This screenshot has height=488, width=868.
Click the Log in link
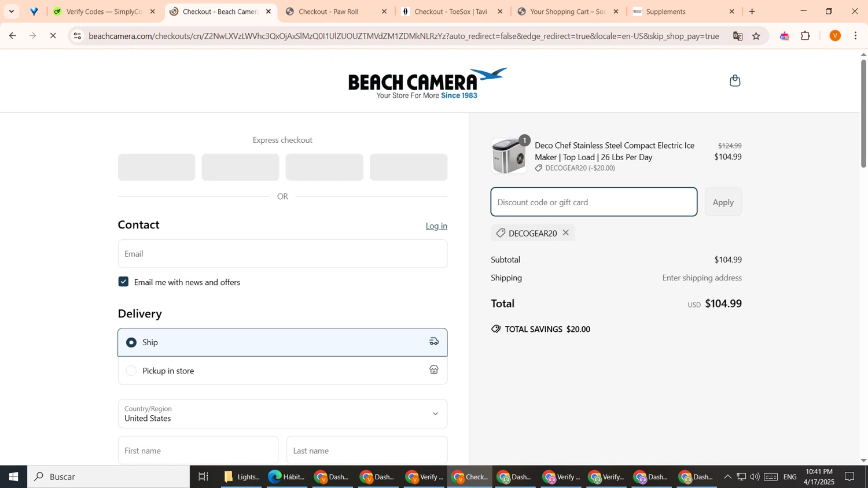(x=436, y=226)
